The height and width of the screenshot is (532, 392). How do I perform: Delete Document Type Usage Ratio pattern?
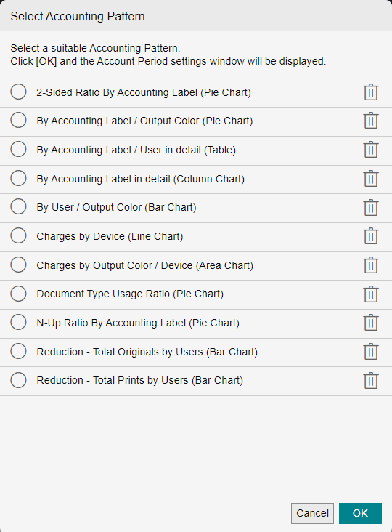pos(371,294)
